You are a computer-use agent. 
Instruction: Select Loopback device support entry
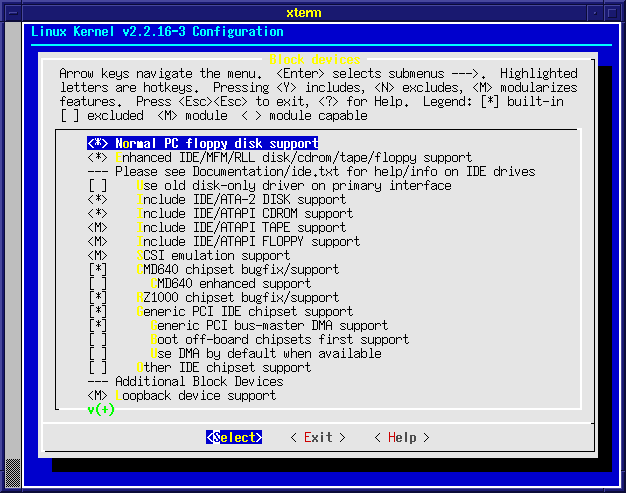coord(194,396)
